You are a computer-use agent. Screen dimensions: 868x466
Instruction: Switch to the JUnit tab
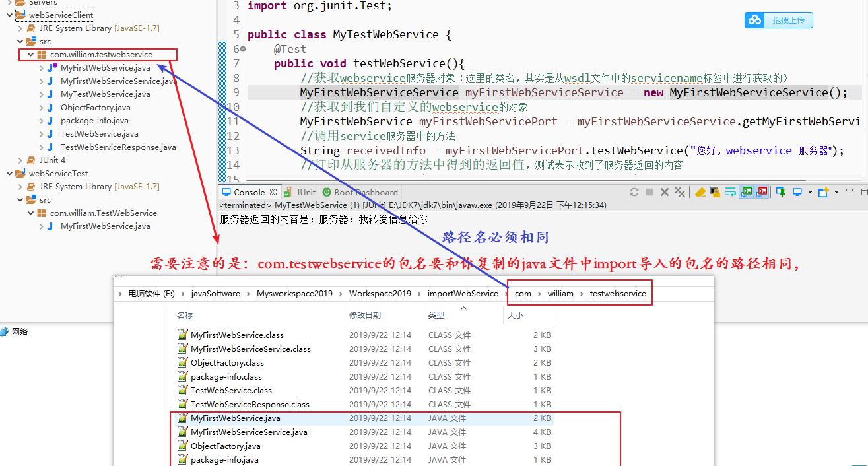[300, 192]
